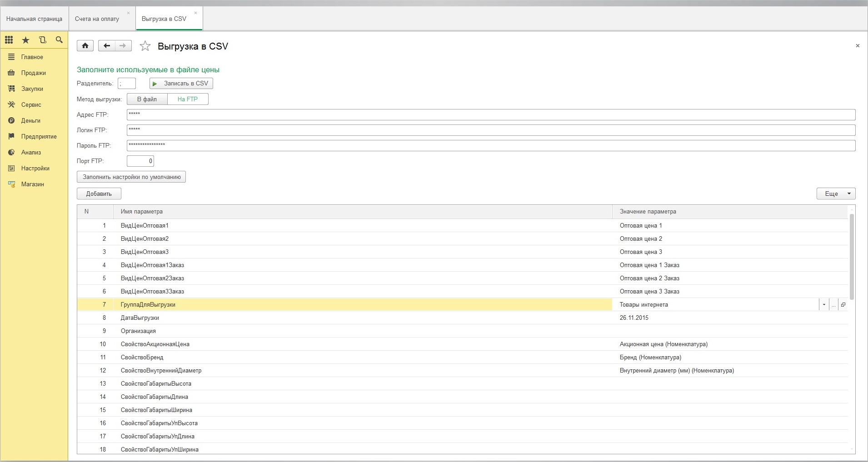
Task: Click Значение параметра column header
Action: tap(730, 211)
